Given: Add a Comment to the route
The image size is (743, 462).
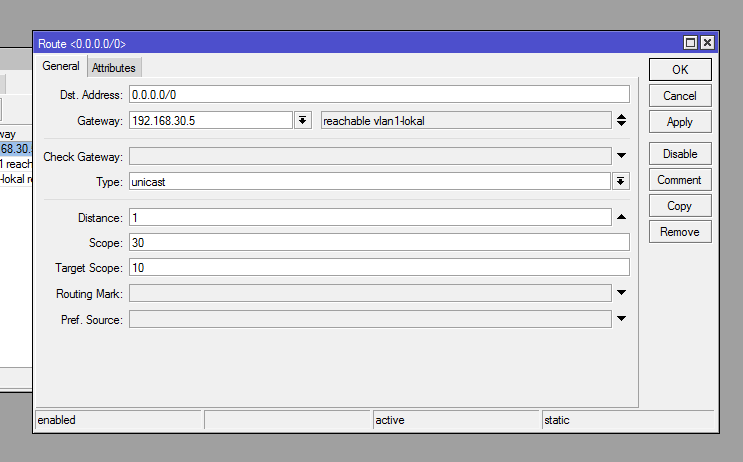Looking at the screenshot, I should click(x=680, y=180).
